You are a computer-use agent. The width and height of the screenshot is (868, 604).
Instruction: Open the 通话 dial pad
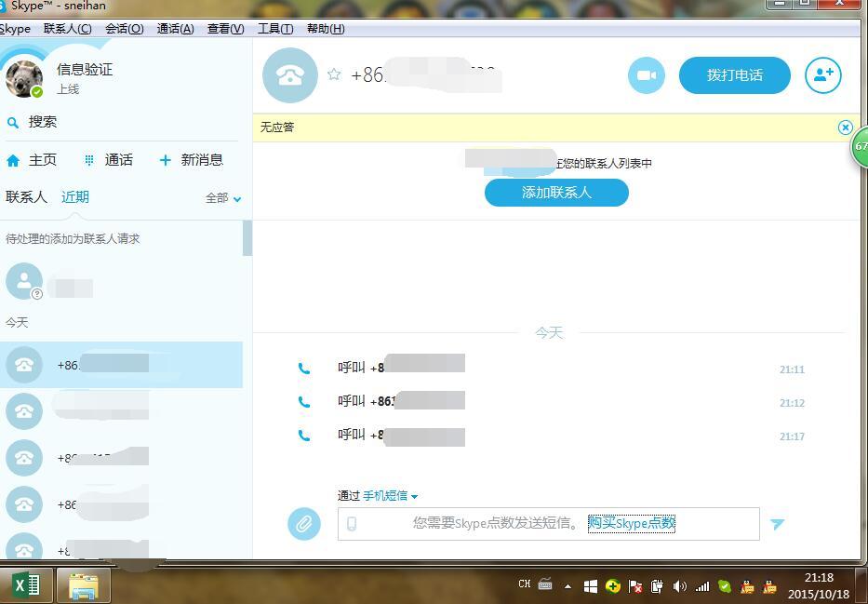coord(108,160)
